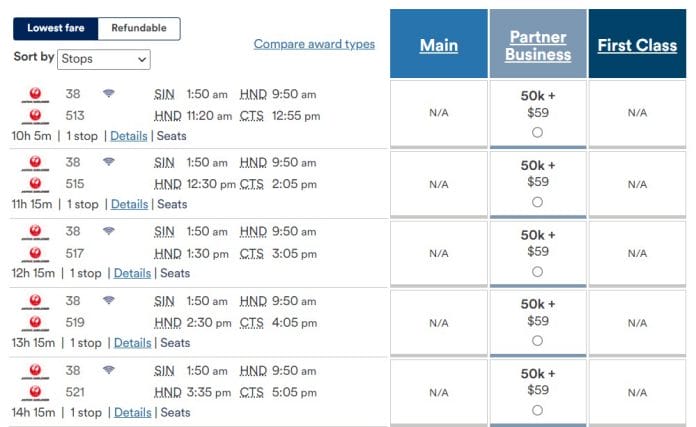Click the Wi-Fi icon on the 13h 15m itinerary
This screenshot has height=427, width=696.
(x=108, y=301)
